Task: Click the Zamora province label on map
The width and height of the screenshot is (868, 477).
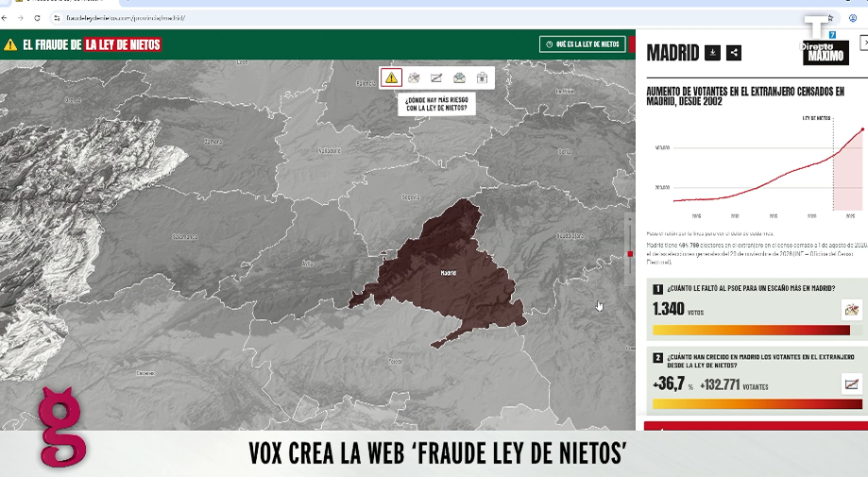Action: coord(213,142)
